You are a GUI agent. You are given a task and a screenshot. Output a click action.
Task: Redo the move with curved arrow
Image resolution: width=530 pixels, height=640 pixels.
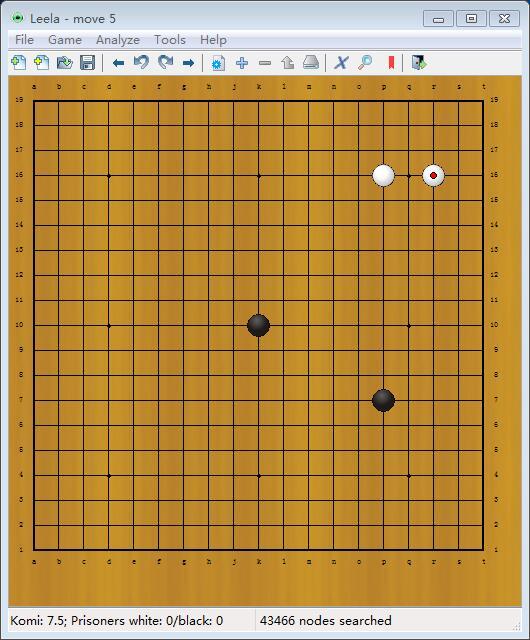pos(165,63)
